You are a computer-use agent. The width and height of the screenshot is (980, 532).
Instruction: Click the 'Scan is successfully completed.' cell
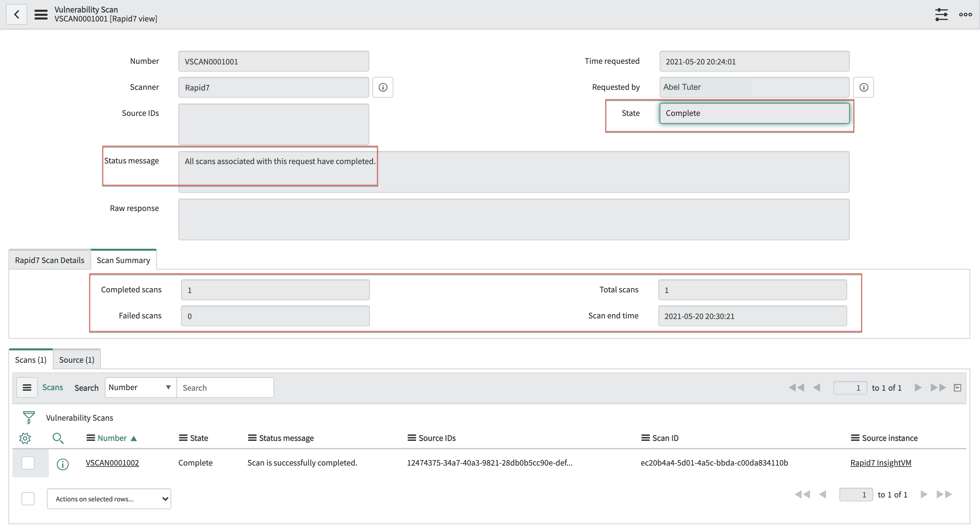coord(302,463)
